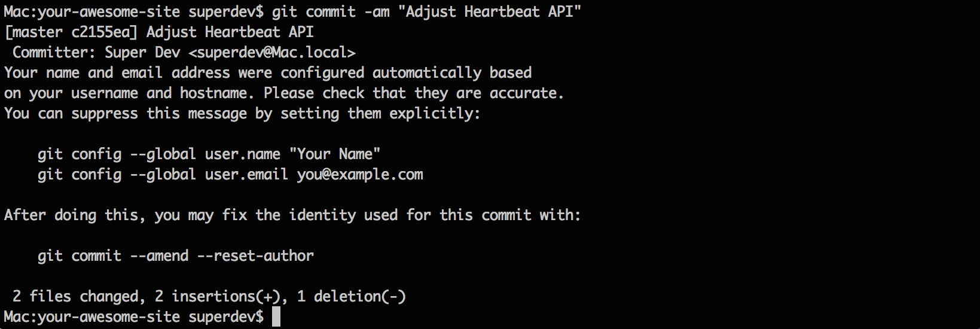Click the "[master" branch label
Image resolution: width=980 pixels, height=329 pixels.
pyautogui.click(x=33, y=32)
